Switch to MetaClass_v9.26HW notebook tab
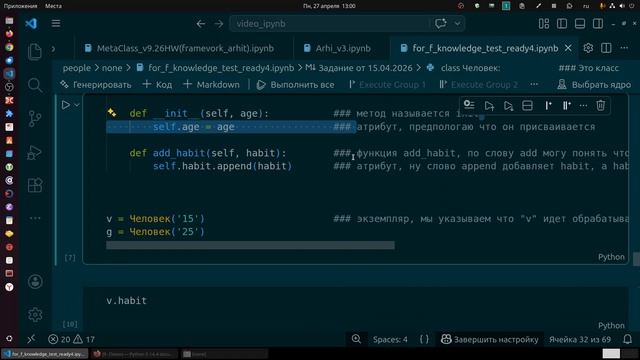The height and width of the screenshot is (360, 640). (184, 48)
